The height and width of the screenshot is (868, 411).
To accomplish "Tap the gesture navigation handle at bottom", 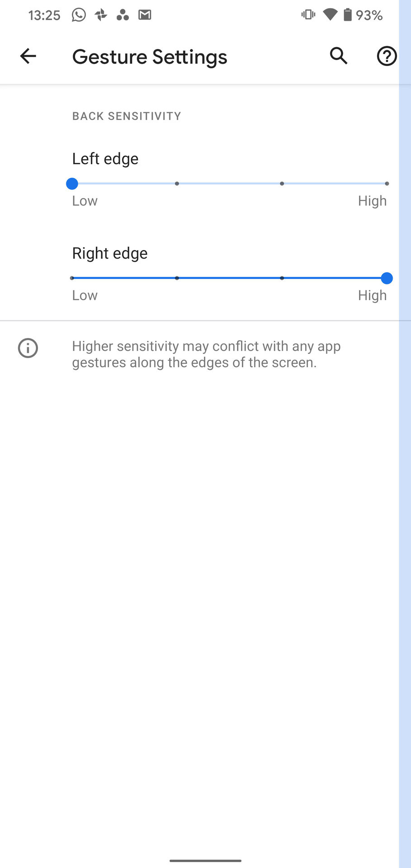I will coord(205,861).
